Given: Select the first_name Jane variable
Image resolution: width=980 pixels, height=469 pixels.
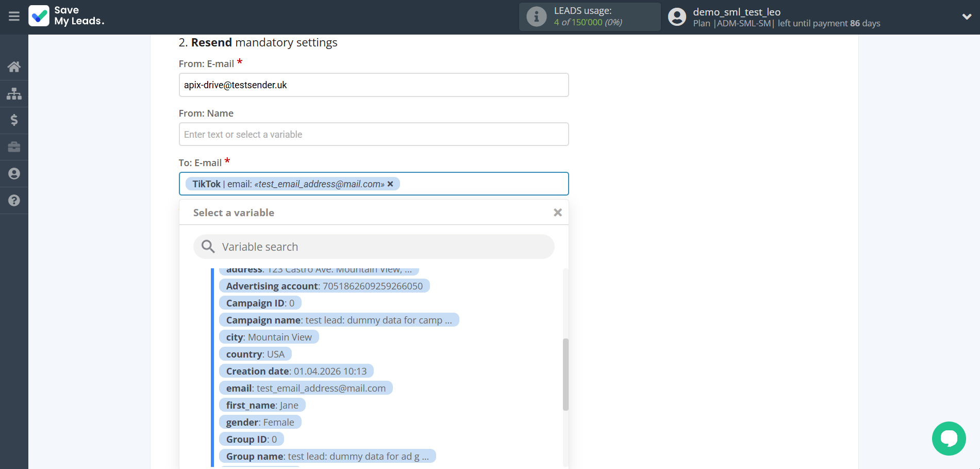Looking at the screenshot, I should pos(262,405).
